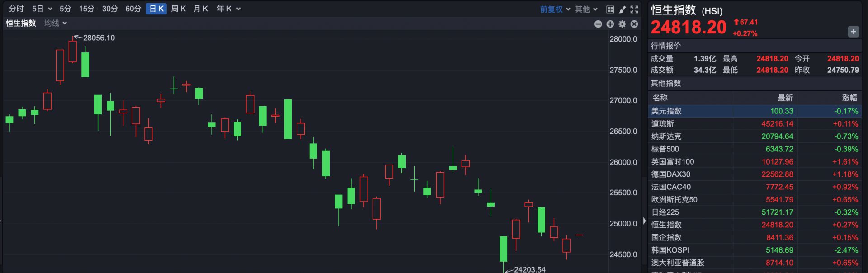Open the 5日 period dropdown

(x=42, y=9)
